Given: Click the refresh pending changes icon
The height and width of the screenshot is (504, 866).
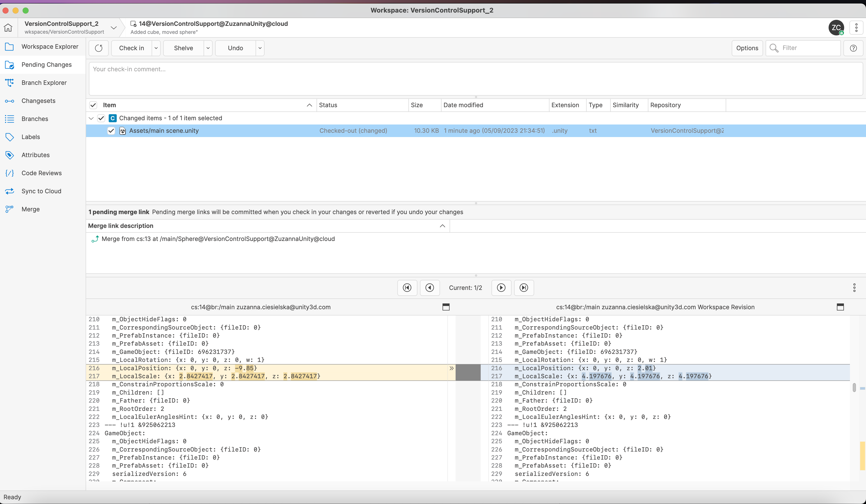Looking at the screenshot, I should (x=99, y=48).
